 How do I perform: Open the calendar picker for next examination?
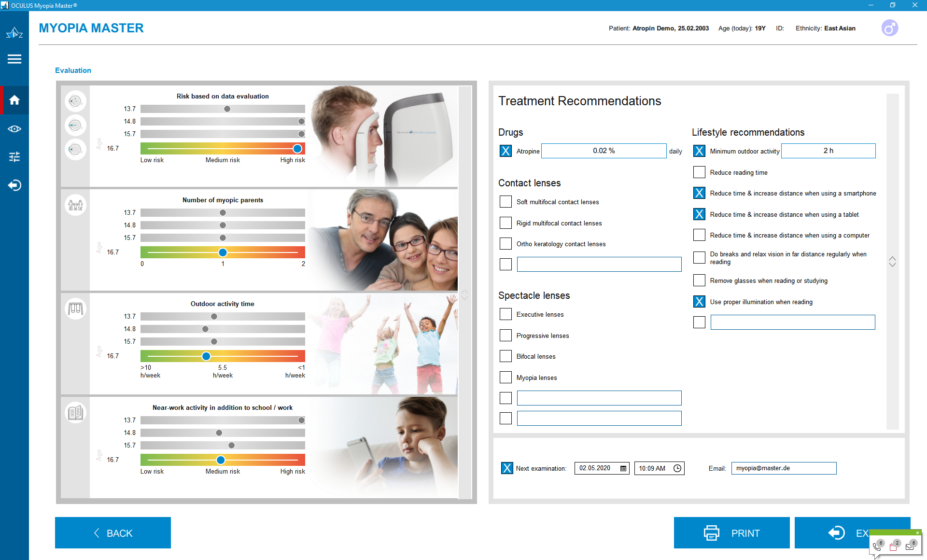coord(623,468)
